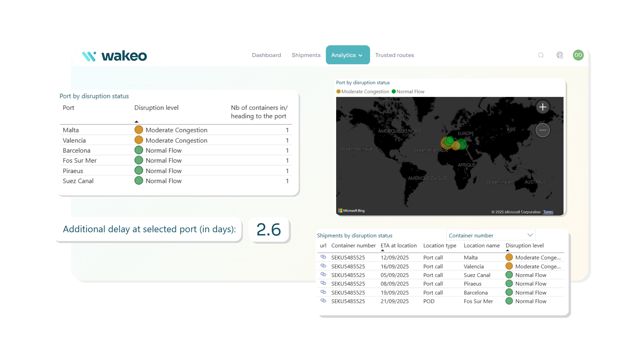644x362 pixels.
Task: Open the Container number filter dropdown
Action: coord(490,235)
